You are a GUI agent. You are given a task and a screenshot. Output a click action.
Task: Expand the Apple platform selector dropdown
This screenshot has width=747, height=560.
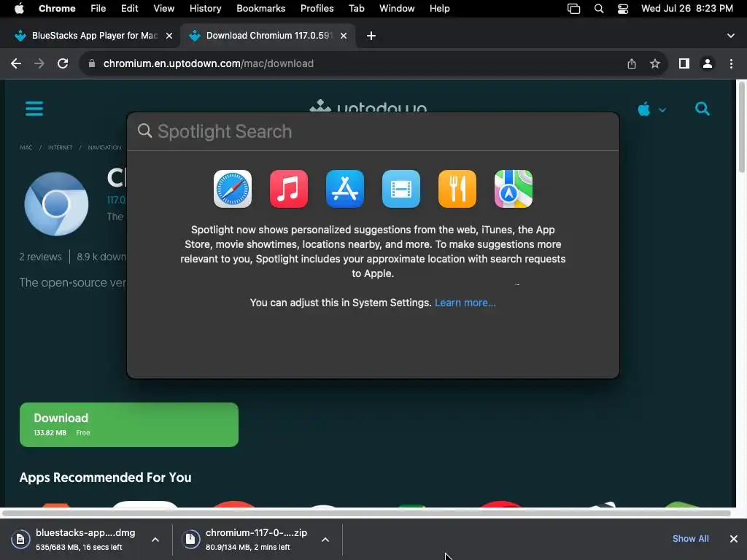tap(651, 109)
